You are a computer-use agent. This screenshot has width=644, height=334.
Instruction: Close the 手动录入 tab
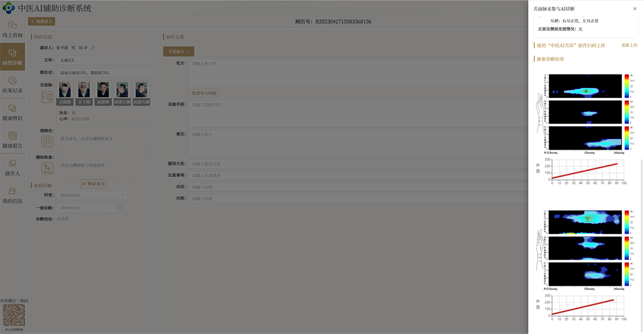point(188,52)
